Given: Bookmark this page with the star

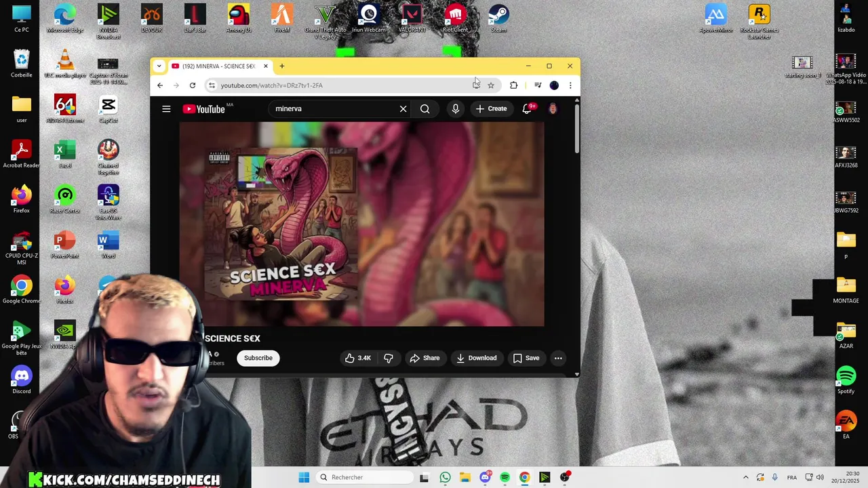Looking at the screenshot, I should tap(491, 85).
